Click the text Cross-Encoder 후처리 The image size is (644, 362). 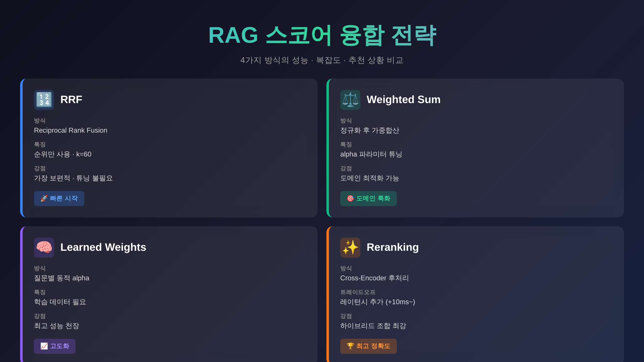point(375,278)
